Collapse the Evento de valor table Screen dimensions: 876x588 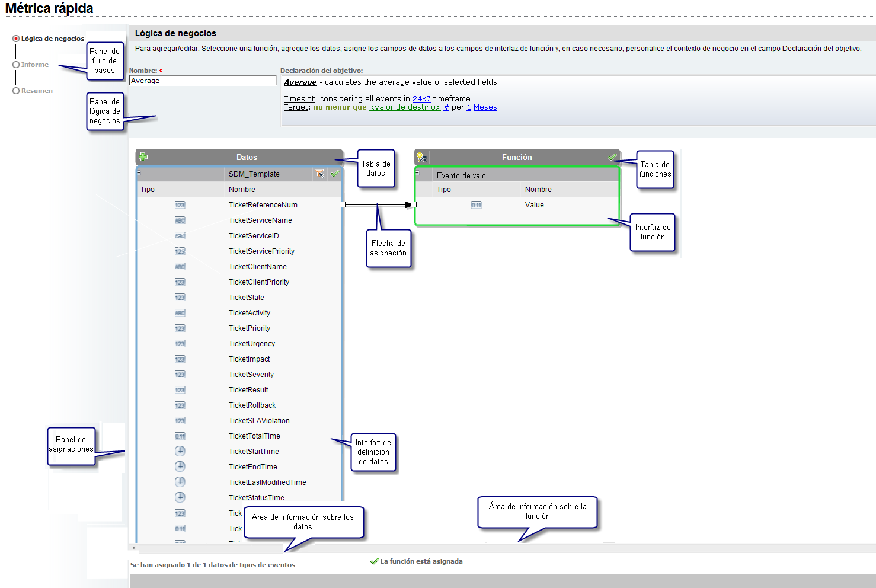[417, 172]
